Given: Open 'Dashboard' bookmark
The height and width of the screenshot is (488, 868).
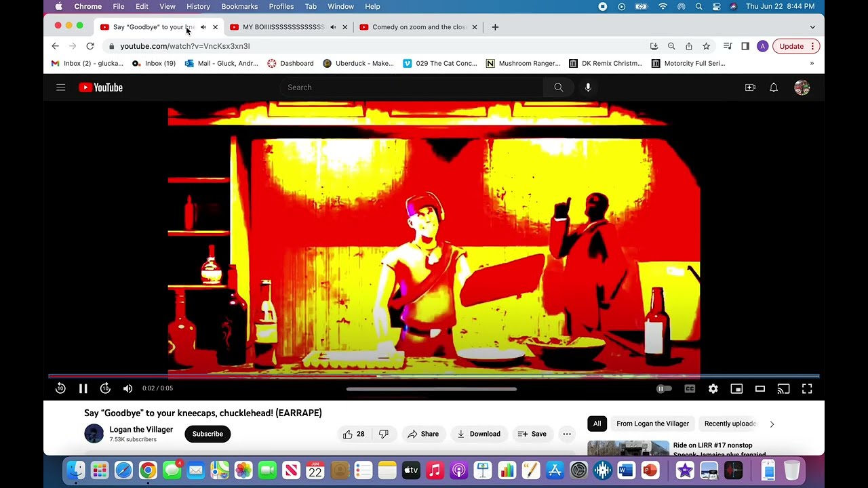Looking at the screenshot, I should coord(290,63).
